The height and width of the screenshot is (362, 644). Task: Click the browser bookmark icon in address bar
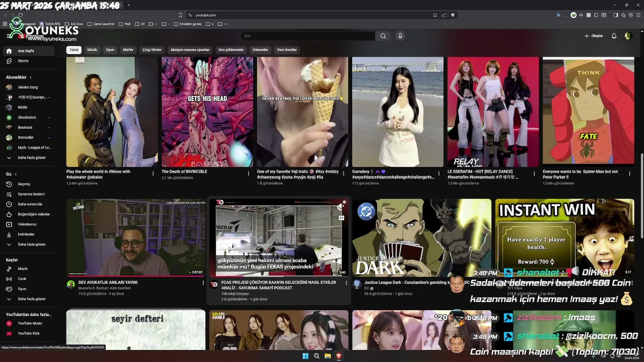click(x=180, y=15)
